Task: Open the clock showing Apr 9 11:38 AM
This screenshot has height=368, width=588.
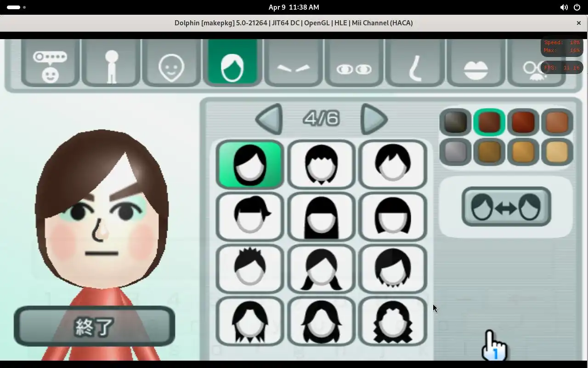Action: 294,7
